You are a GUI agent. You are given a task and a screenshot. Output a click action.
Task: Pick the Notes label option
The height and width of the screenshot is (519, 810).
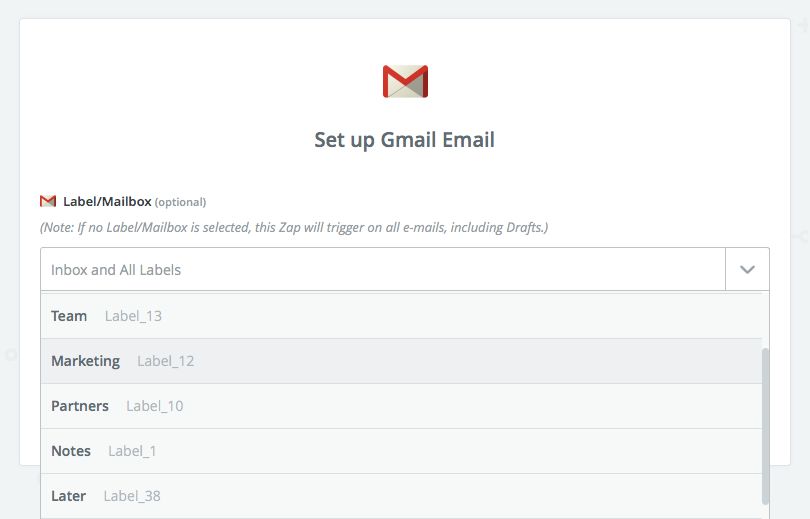coord(71,451)
